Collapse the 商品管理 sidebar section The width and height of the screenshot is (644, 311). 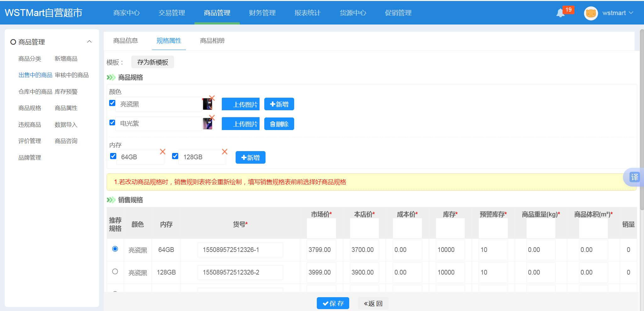(x=89, y=42)
